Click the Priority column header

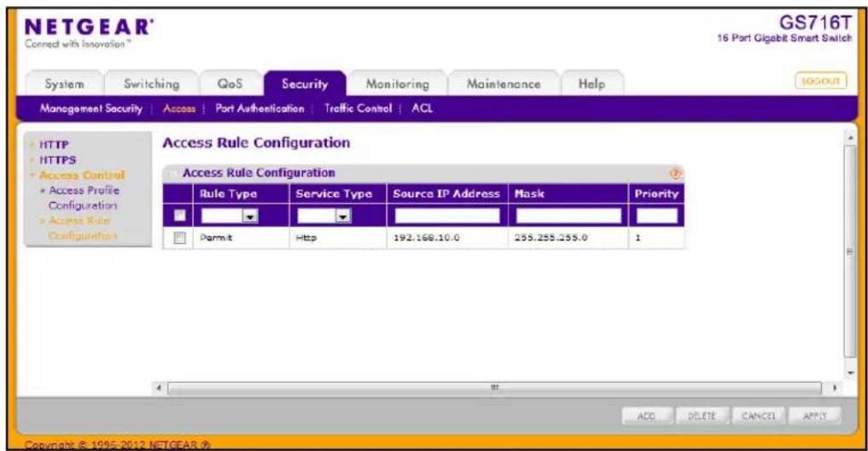click(656, 194)
